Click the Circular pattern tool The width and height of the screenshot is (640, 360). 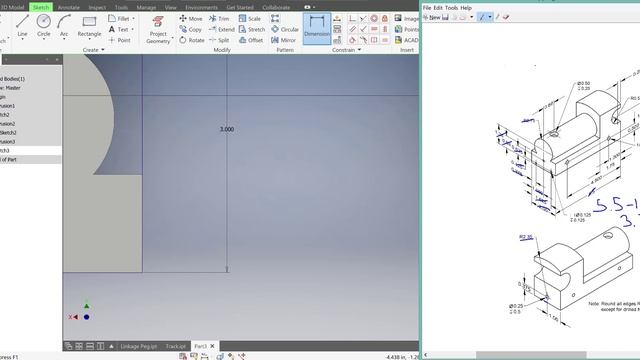pyautogui.click(x=285, y=29)
